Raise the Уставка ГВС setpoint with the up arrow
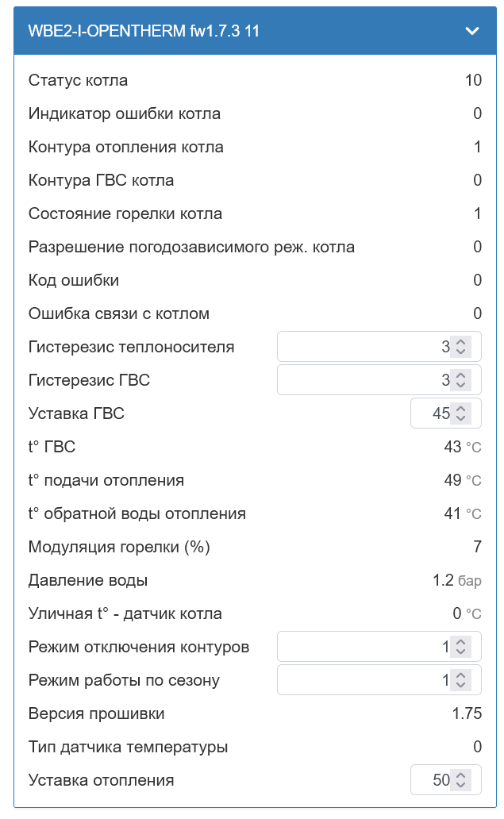Screen dimensions: 504x819 pos(461,409)
